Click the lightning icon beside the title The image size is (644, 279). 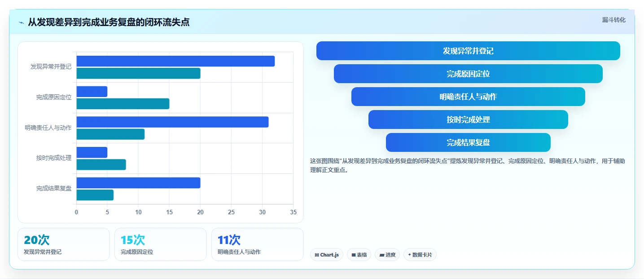pyautogui.click(x=21, y=22)
